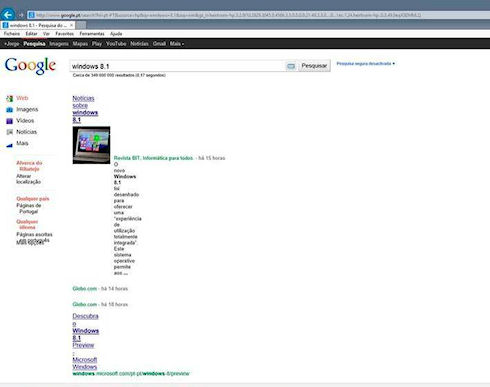Click Gmail in Google black bar

pyautogui.click(x=159, y=44)
